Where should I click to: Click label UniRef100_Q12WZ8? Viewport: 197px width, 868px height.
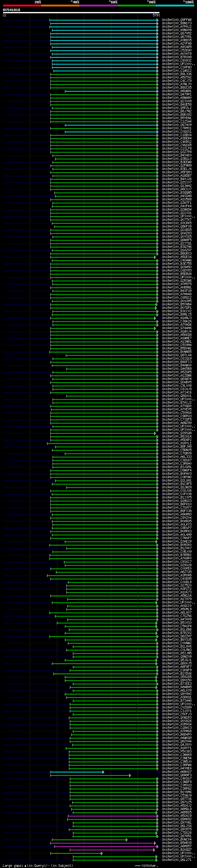(x=177, y=487)
